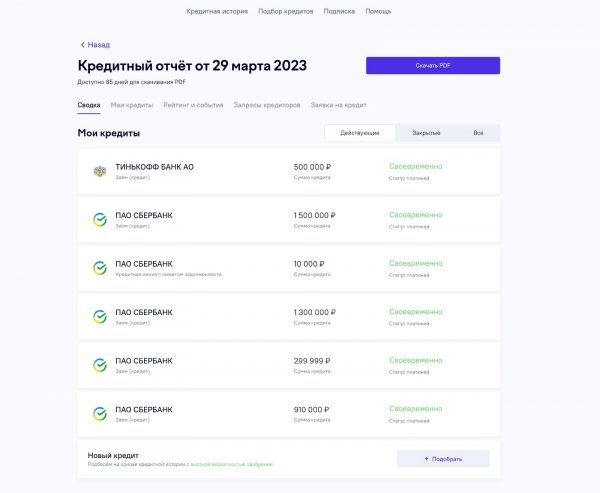Click the 500 000 ₽ credit amount
This screenshot has width=600, height=493.
click(x=312, y=167)
